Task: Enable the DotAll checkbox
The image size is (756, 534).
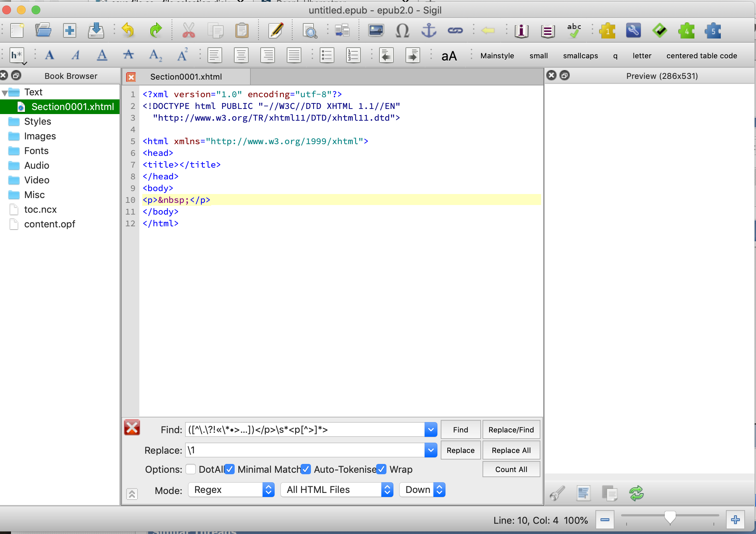Action: 191,469
